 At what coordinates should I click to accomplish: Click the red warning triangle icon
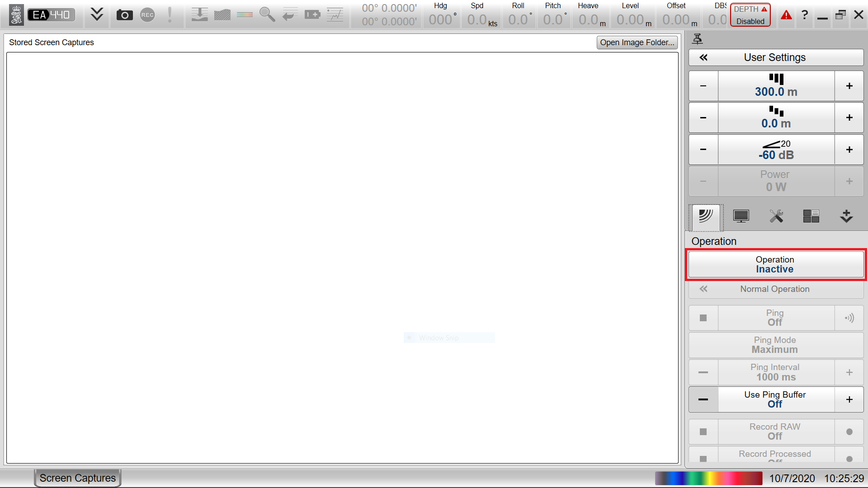point(787,15)
